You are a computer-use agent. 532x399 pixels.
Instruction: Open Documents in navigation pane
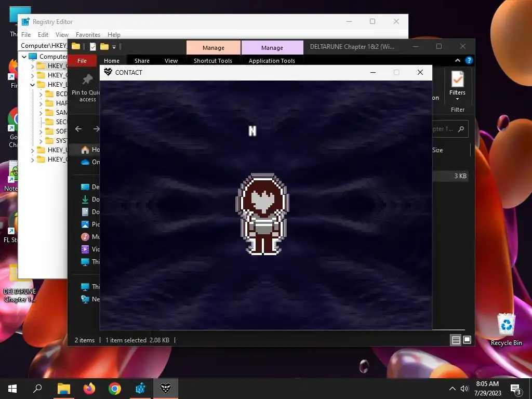pos(90,212)
